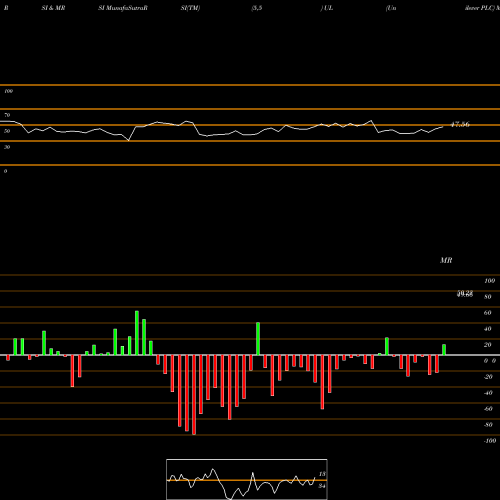Click the last green bar at right of MR histogram
Viewport: 500px width, 500px height.
pos(444,350)
